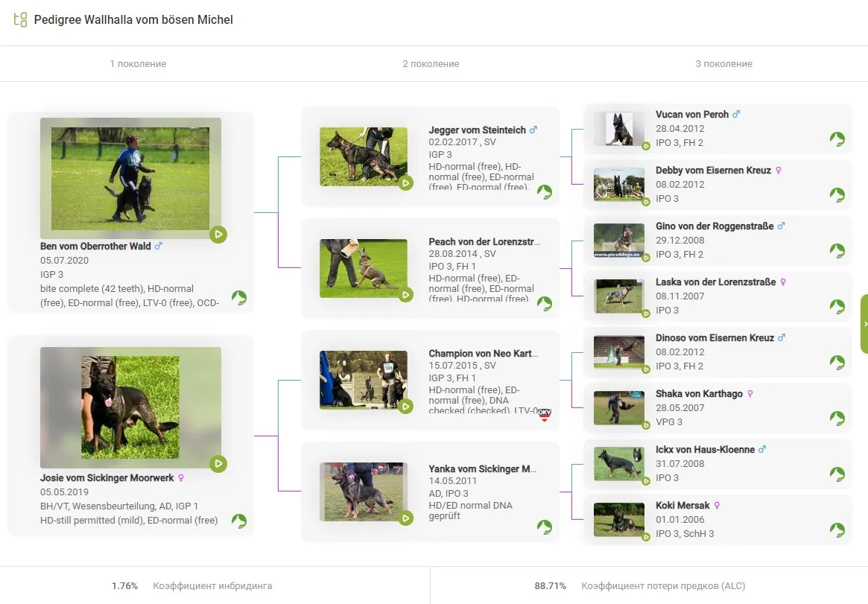Expand the green side panel handle

tap(864, 324)
